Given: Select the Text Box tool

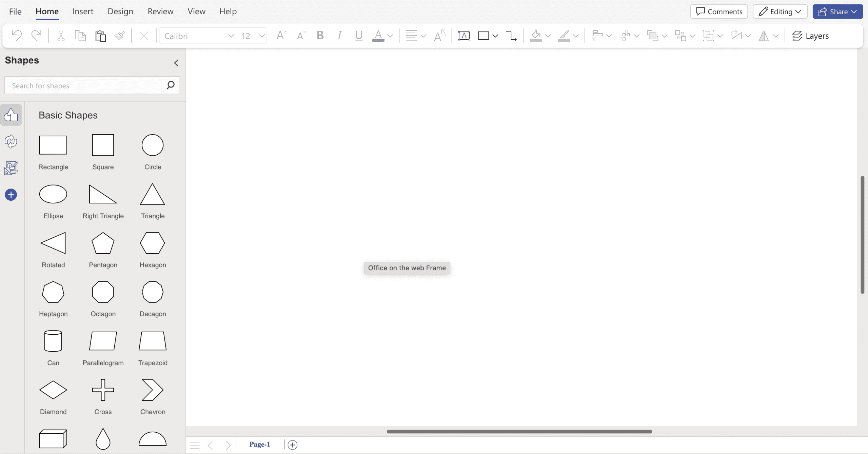Looking at the screenshot, I should (x=464, y=36).
